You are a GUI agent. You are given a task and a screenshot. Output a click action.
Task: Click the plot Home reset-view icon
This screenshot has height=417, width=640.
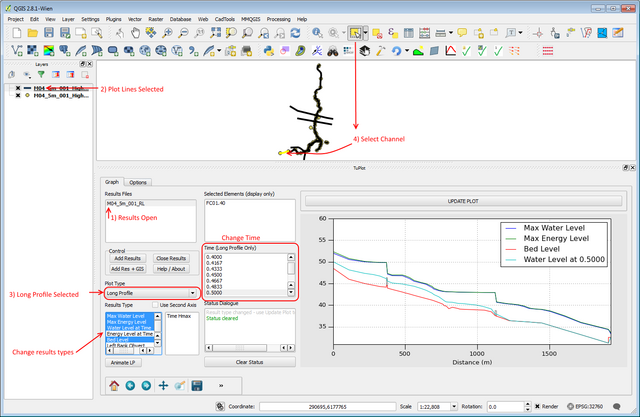coord(114,384)
